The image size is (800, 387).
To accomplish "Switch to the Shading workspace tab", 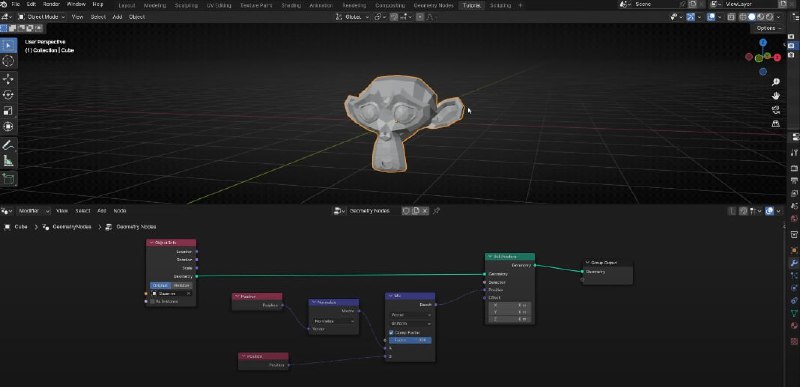I will click(291, 5).
